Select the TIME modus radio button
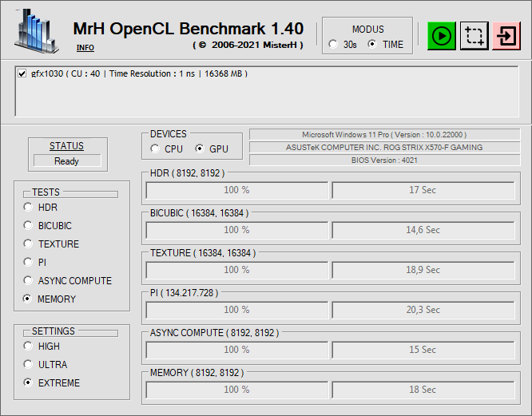This screenshot has height=416, width=532. [x=372, y=44]
